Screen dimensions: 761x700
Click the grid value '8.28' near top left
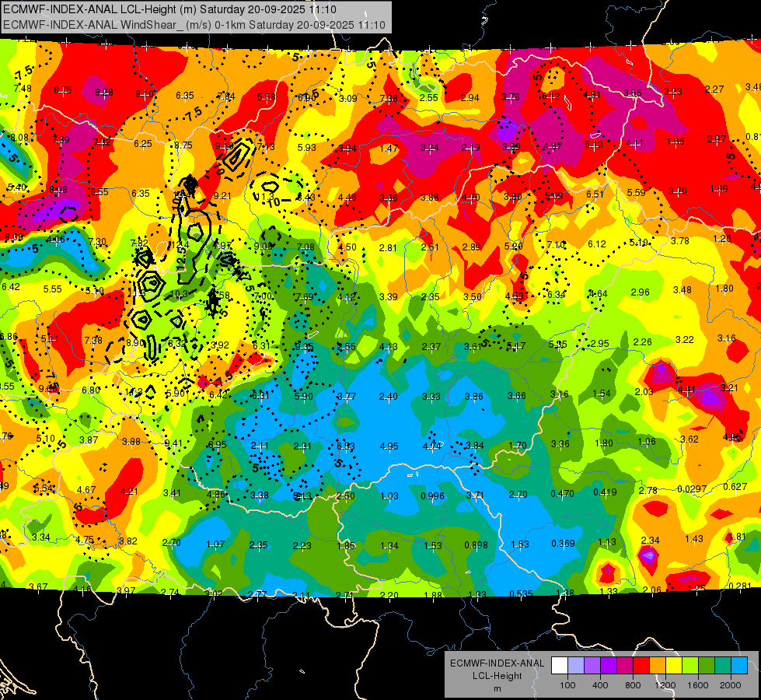point(104,93)
